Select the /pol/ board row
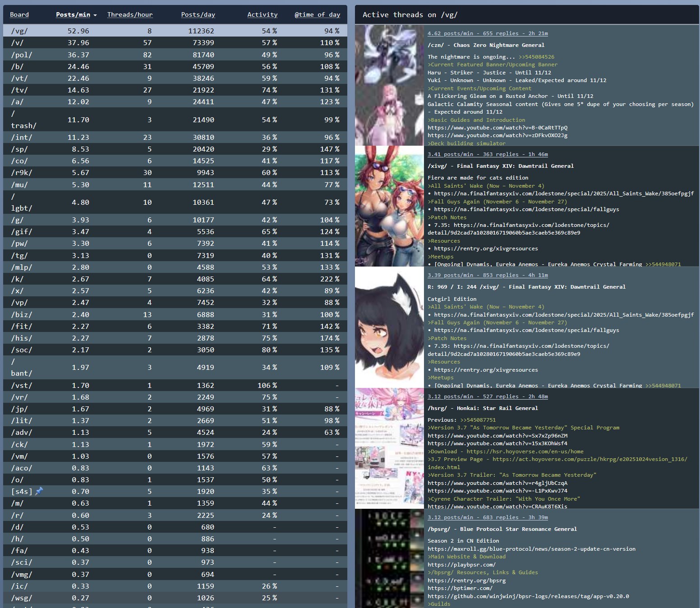700x608 pixels. pyautogui.click(x=175, y=55)
